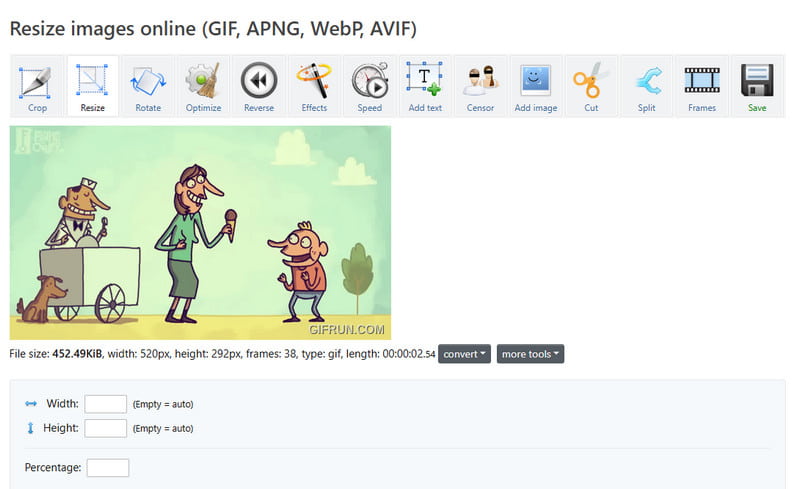Click the cartoon GIF preview image
This screenshot has height=489, width=800.
(x=200, y=232)
